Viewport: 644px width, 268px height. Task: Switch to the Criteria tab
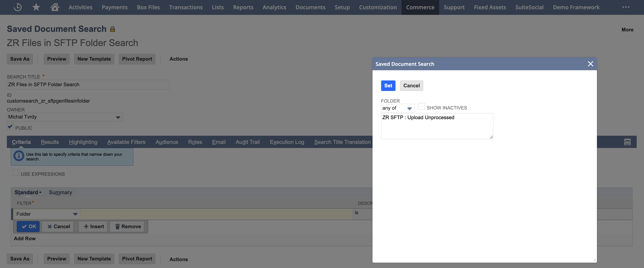[x=21, y=142]
